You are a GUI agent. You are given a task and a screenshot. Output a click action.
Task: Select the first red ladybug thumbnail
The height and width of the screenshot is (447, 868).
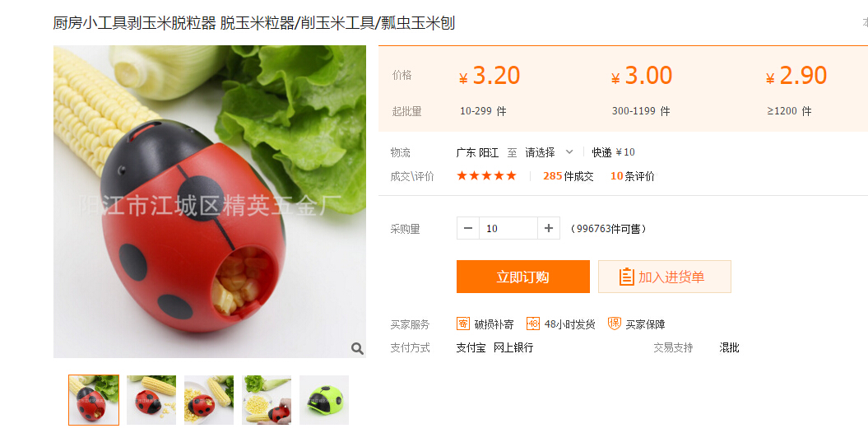(x=94, y=400)
